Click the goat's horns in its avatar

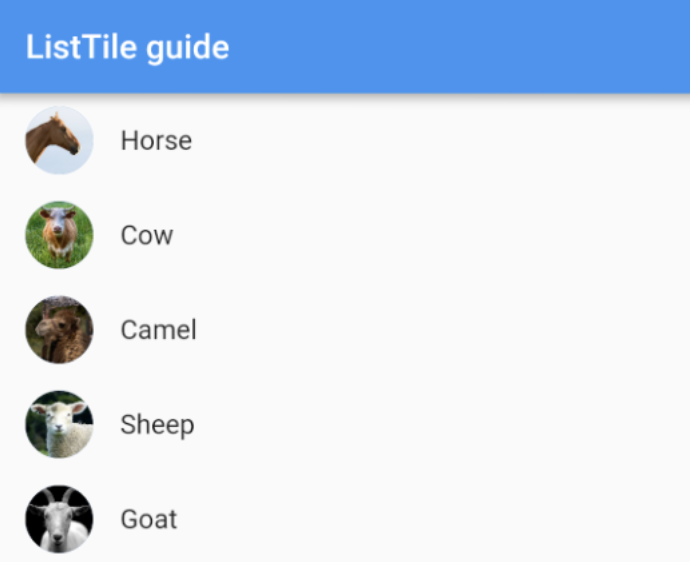pyautogui.click(x=59, y=496)
